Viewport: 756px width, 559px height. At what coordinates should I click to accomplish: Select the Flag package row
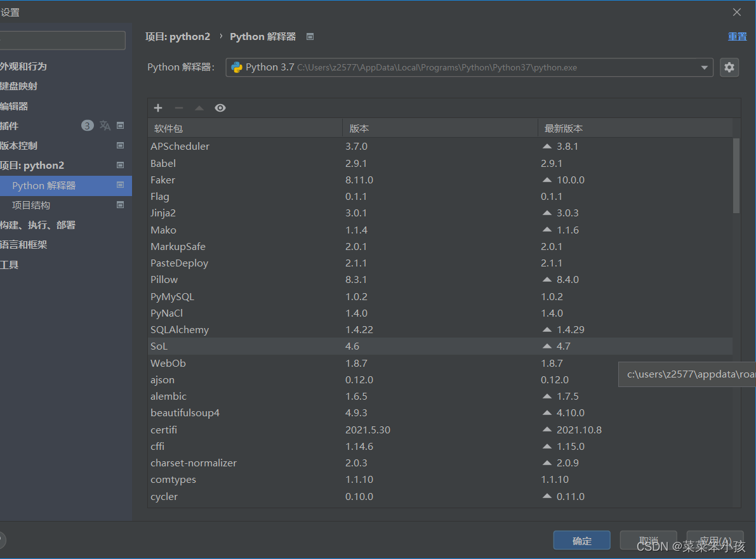[x=440, y=197]
